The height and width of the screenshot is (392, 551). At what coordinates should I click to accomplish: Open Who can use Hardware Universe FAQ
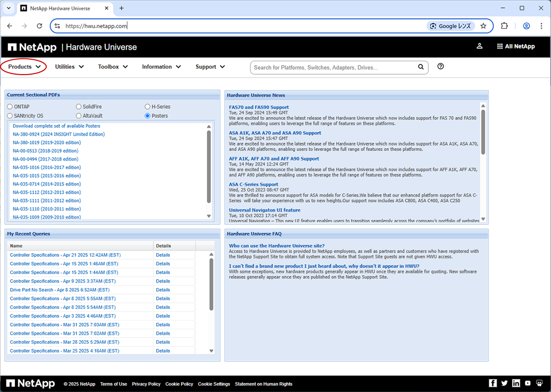pos(276,246)
